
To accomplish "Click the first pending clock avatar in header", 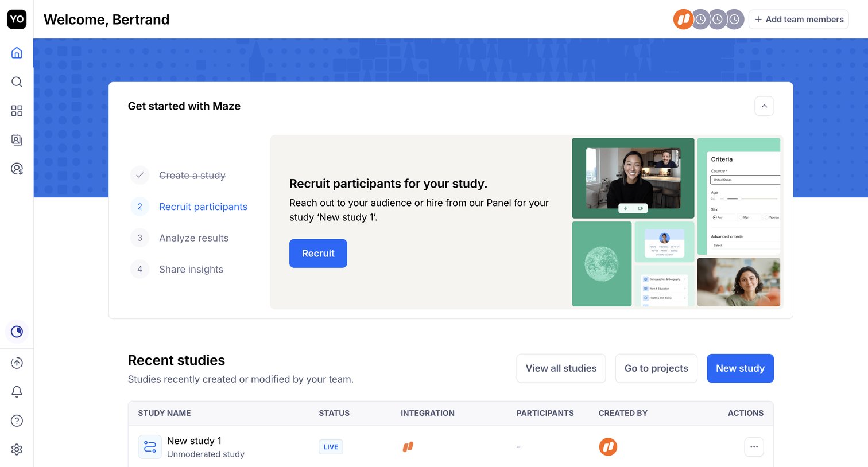I will [700, 20].
